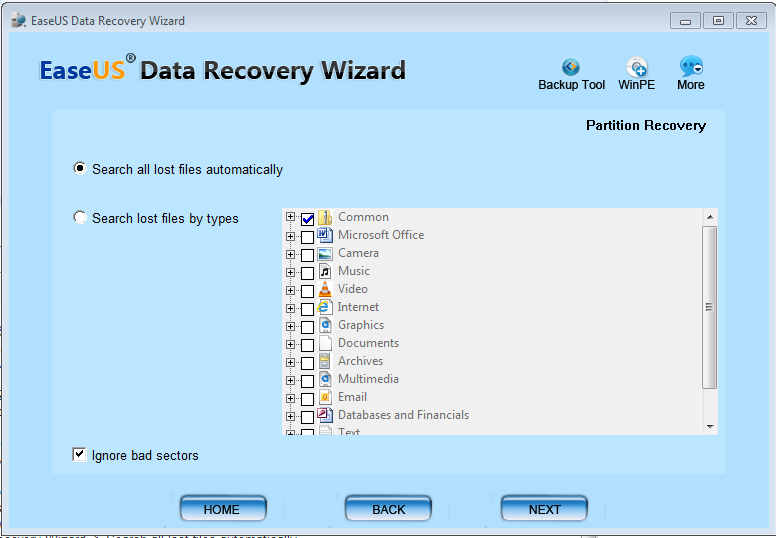Expand the Databases and Financials node

(291, 416)
